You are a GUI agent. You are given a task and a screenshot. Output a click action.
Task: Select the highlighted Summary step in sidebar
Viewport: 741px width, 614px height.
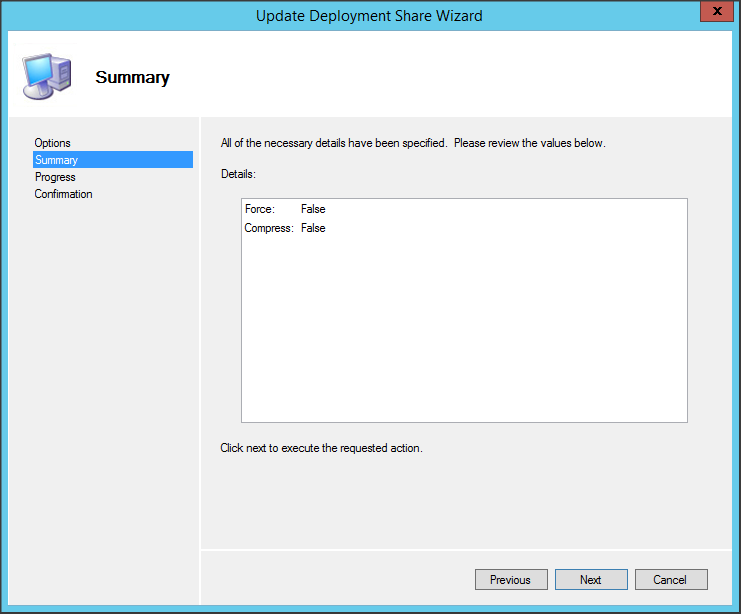pyautogui.click(x=56, y=160)
